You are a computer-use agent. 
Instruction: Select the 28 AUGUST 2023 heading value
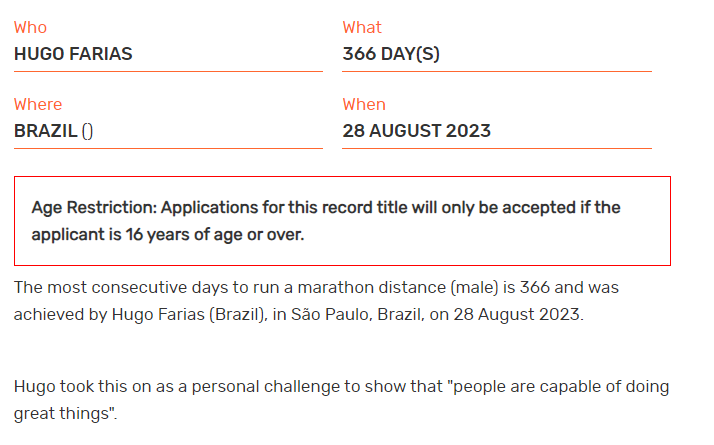click(416, 131)
